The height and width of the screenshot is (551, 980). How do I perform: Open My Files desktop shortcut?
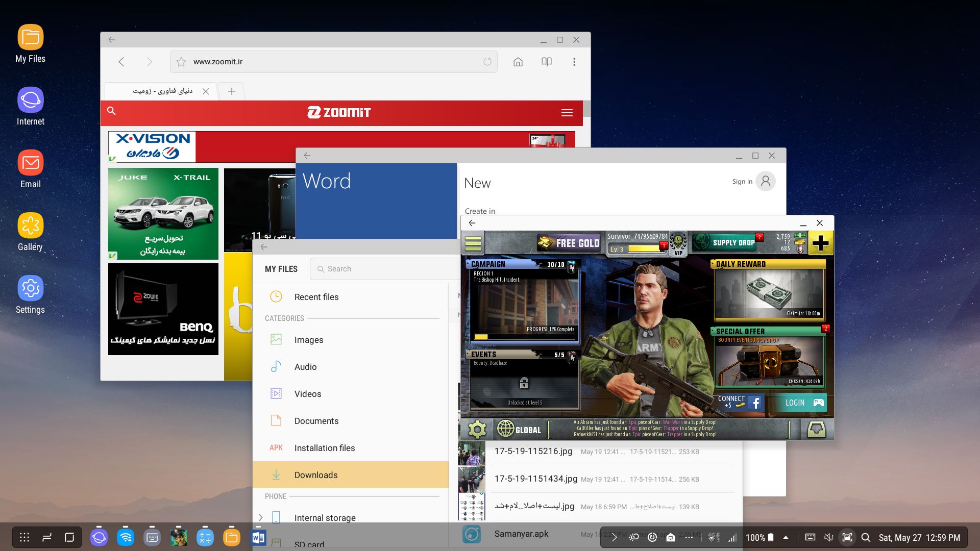pos(31,43)
